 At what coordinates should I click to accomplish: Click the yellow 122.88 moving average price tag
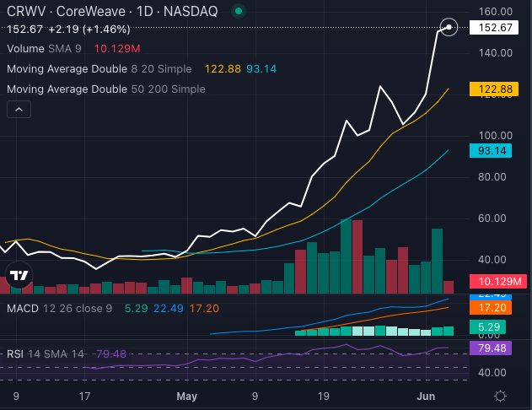(x=494, y=89)
